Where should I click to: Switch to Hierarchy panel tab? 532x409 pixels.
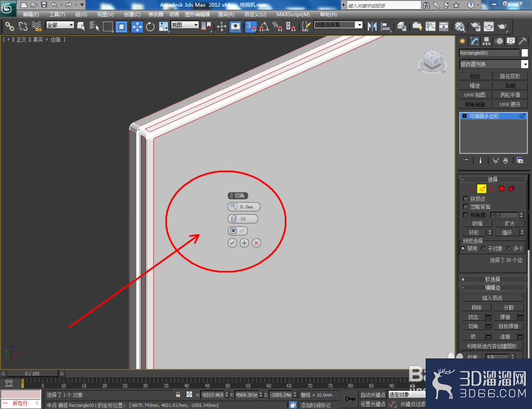click(487, 41)
